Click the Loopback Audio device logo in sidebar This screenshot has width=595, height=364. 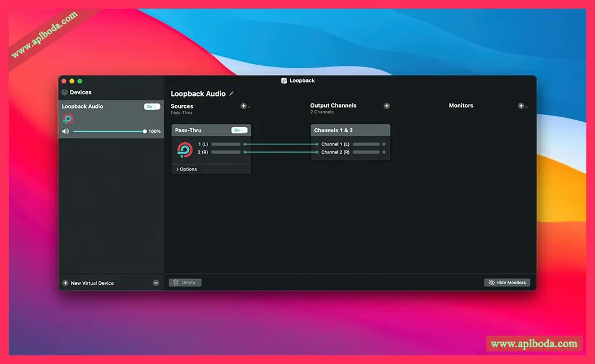[x=68, y=119]
